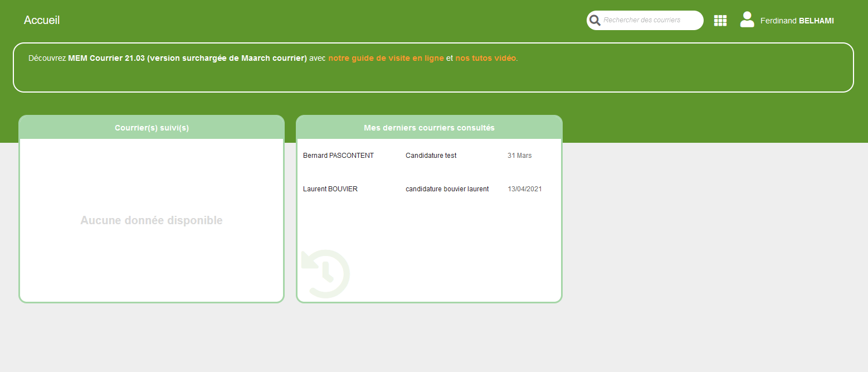Open the mail from Bernard PASCONTENT
The image size is (868, 372).
(338, 156)
